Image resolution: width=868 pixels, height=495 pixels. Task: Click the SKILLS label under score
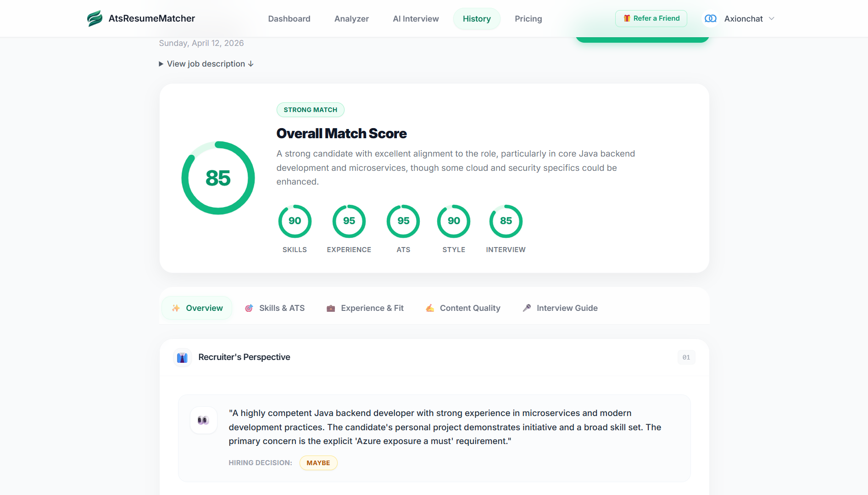pos(295,250)
